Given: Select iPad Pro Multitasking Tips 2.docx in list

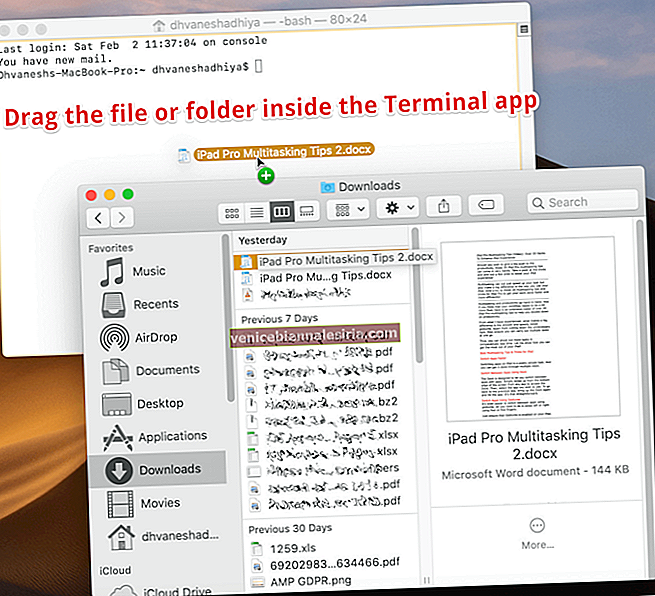Looking at the screenshot, I should pyautogui.click(x=334, y=260).
